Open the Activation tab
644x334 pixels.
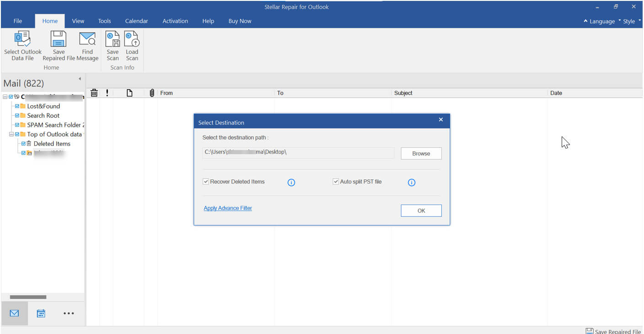[175, 21]
